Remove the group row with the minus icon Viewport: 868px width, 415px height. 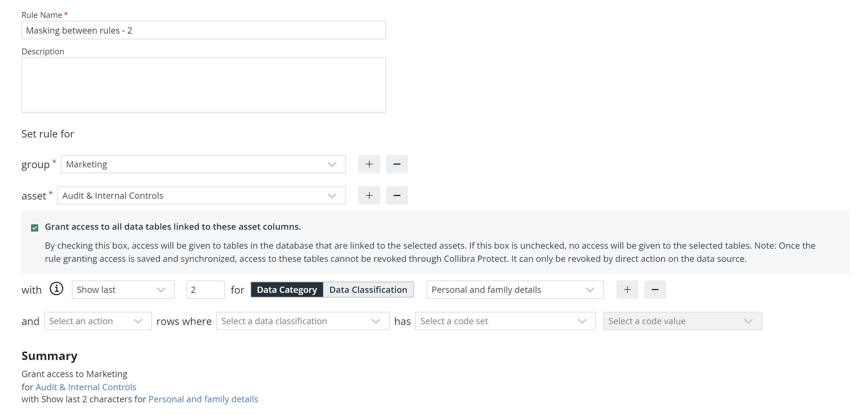397,164
